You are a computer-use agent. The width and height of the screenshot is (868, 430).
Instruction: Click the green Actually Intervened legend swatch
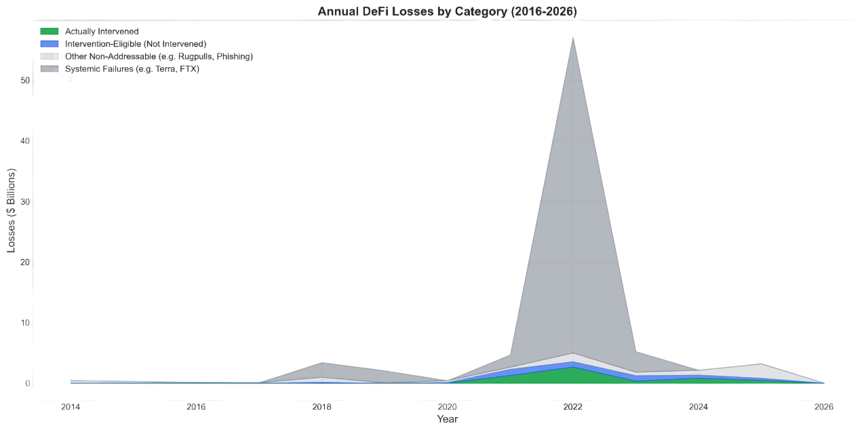(50, 30)
